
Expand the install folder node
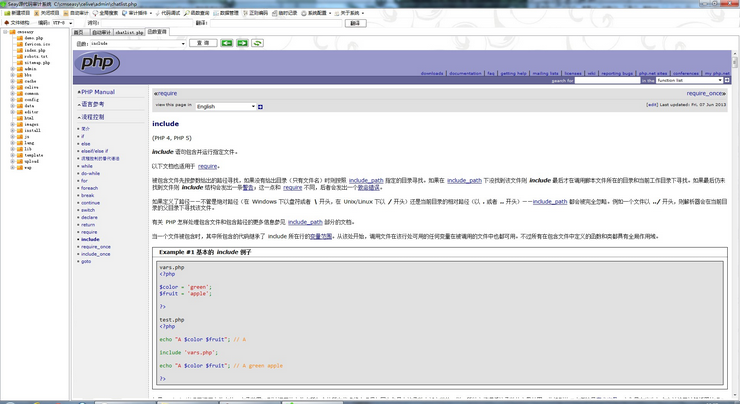coord(12,130)
